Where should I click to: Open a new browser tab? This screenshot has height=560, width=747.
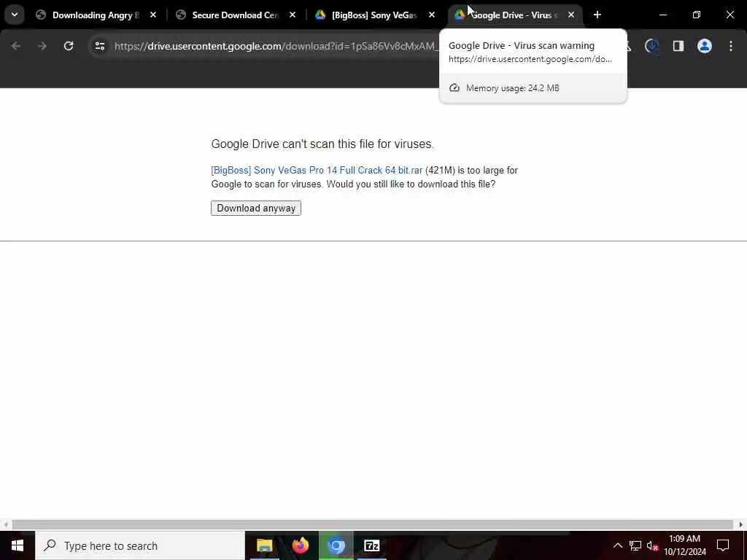[x=597, y=15]
